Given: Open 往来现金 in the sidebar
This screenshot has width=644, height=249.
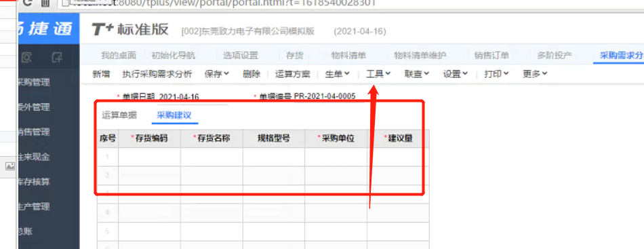Looking at the screenshot, I should 34,157.
